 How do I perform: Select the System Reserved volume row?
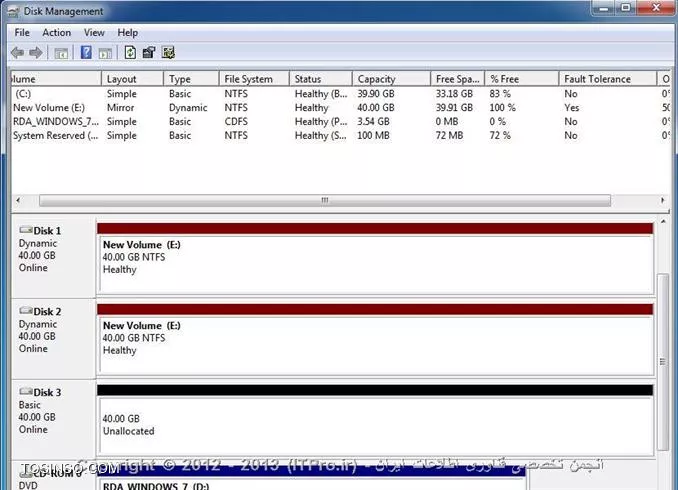tap(341, 135)
